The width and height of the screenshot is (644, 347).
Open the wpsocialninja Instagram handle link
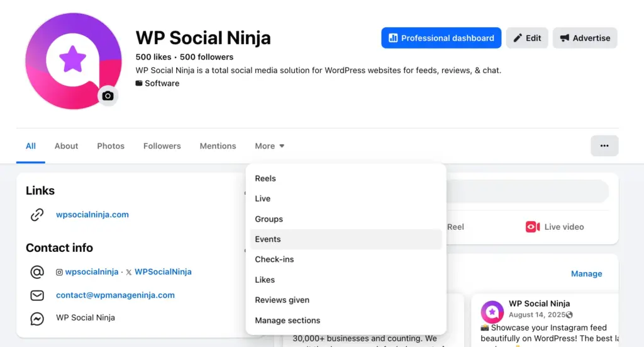click(92, 272)
